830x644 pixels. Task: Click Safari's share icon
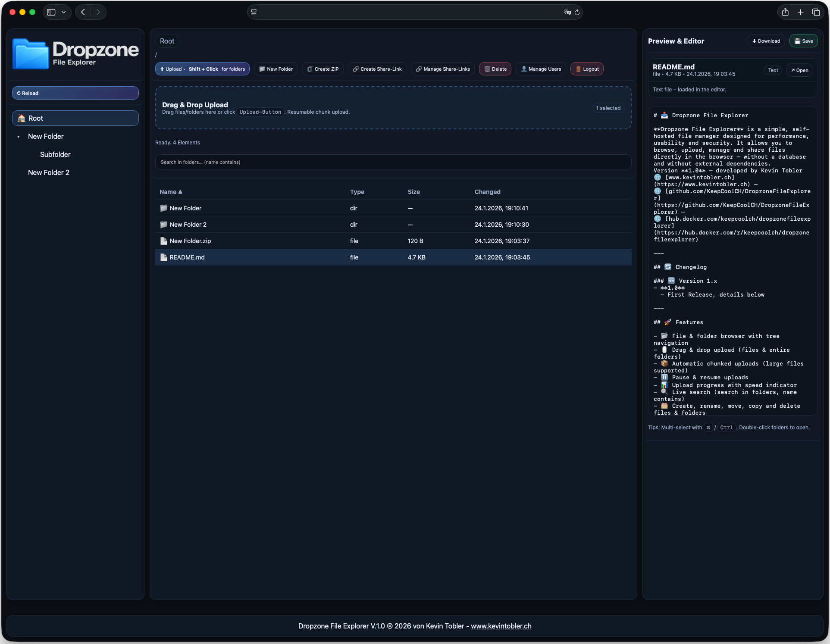pos(785,12)
